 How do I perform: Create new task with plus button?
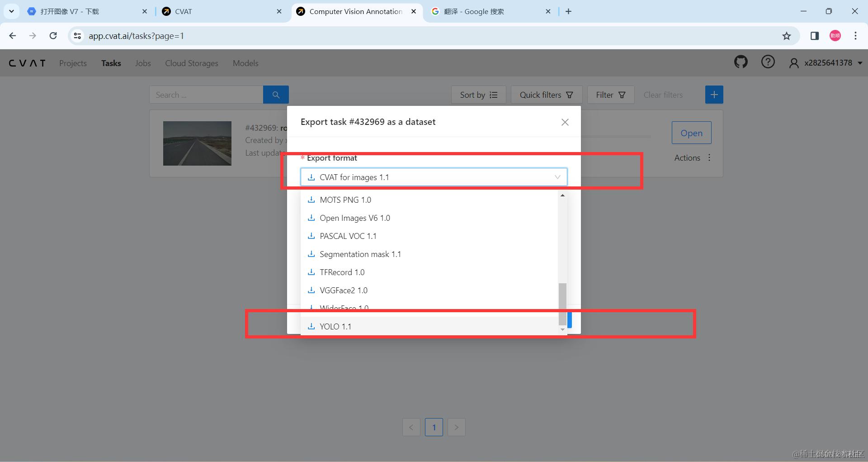(714, 95)
